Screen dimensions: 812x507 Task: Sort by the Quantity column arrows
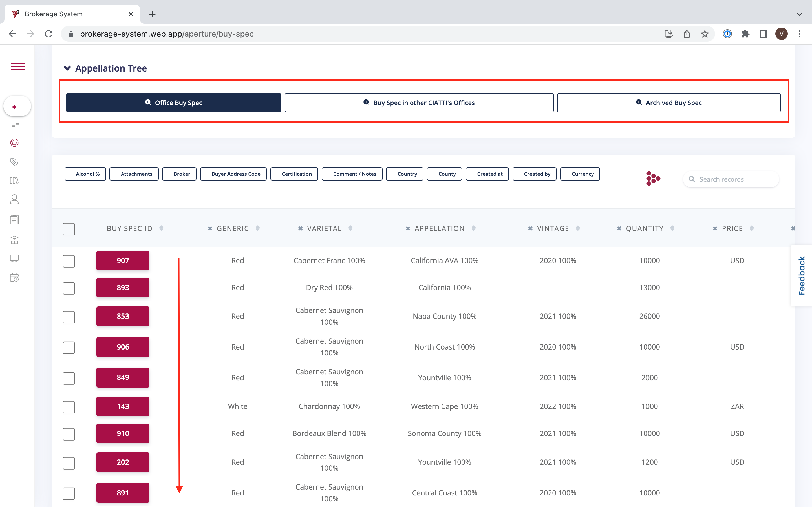tap(672, 228)
